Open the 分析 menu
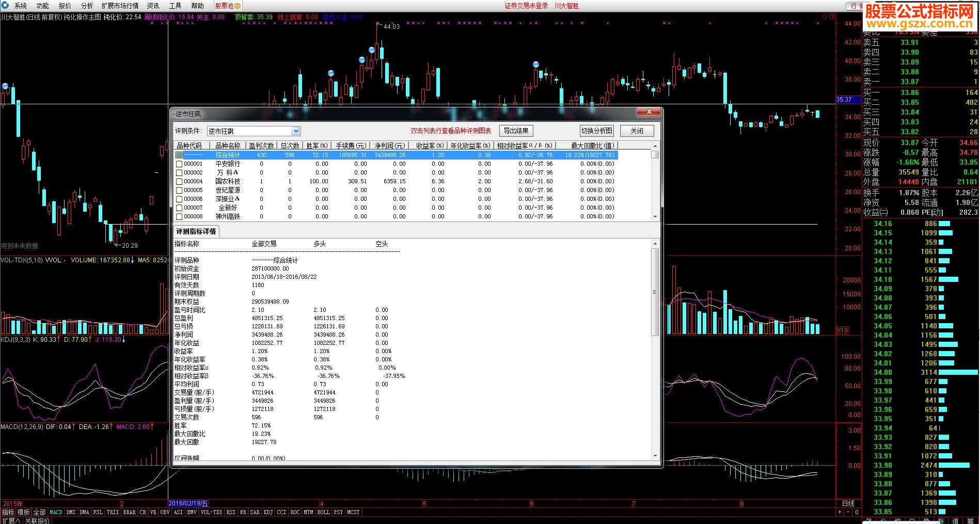This screenshot has height=524, width=980. coord(87,6)
